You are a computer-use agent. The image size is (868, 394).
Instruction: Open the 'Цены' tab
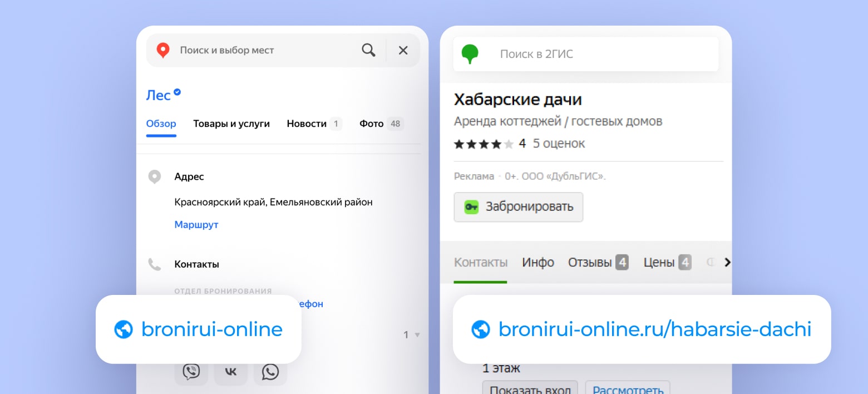(x=668, y=262)
